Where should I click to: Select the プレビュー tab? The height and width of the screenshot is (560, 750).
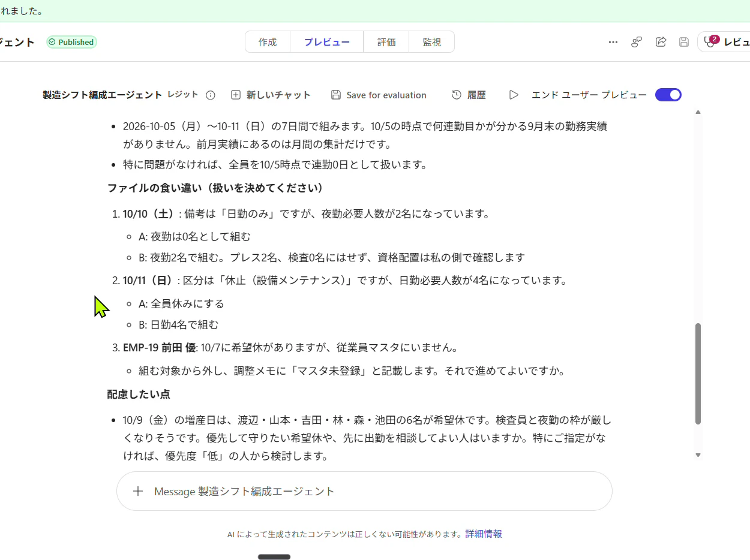tap(326, 42)
